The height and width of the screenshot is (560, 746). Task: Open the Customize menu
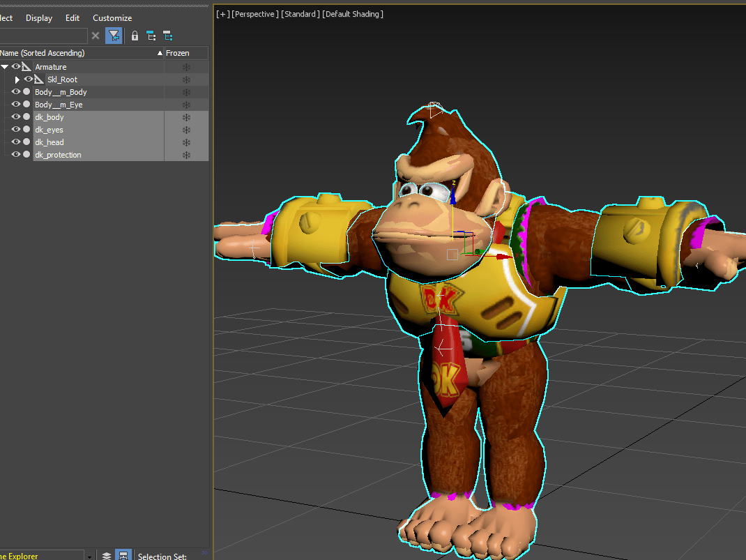point(112,18)
